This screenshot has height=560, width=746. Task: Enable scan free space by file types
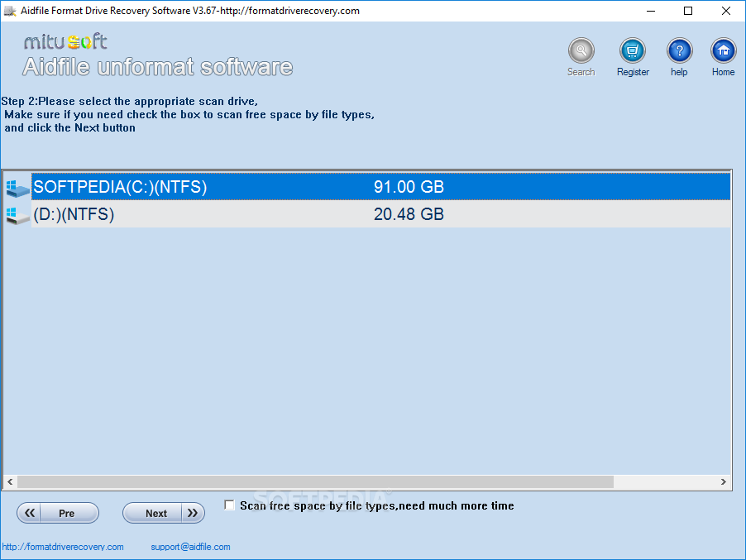tap(229, 505)
